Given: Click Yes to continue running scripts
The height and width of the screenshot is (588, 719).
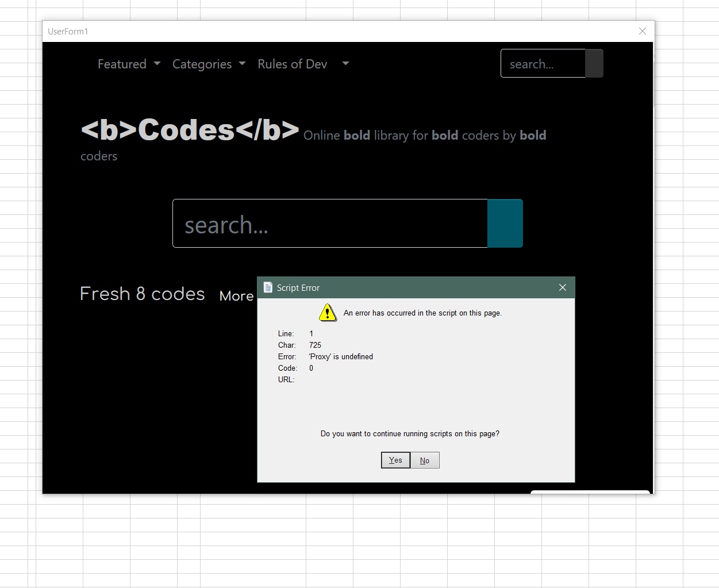Looking at the screenshot, I should point(395,460).
